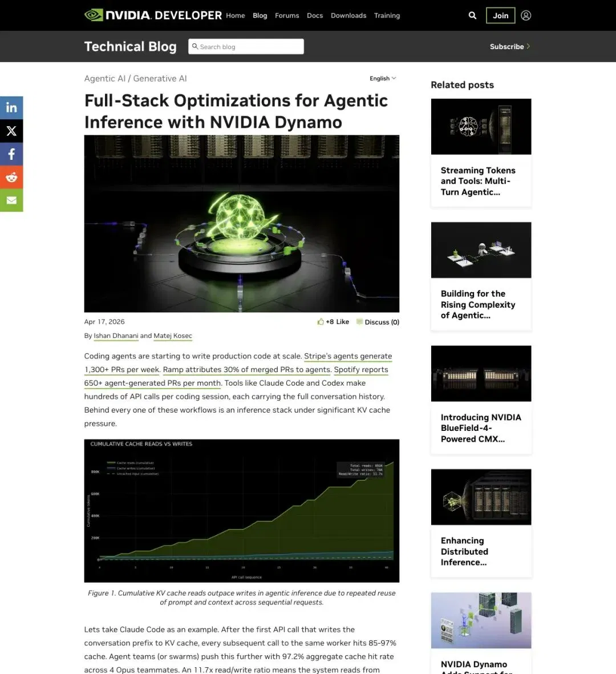Image resolution: width=616 pixels, height=674 pixels.
Task: Open the Docs menu item
Action: (315, 15)
